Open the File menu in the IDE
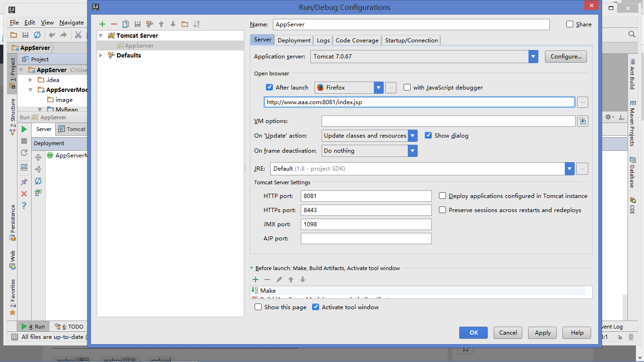 coord(14,22)
